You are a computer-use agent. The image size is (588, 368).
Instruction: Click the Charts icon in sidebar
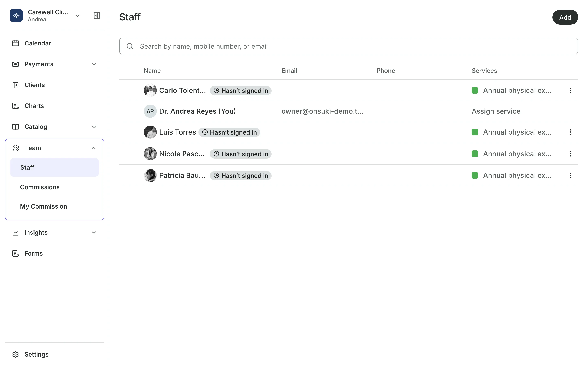point(16,106)
